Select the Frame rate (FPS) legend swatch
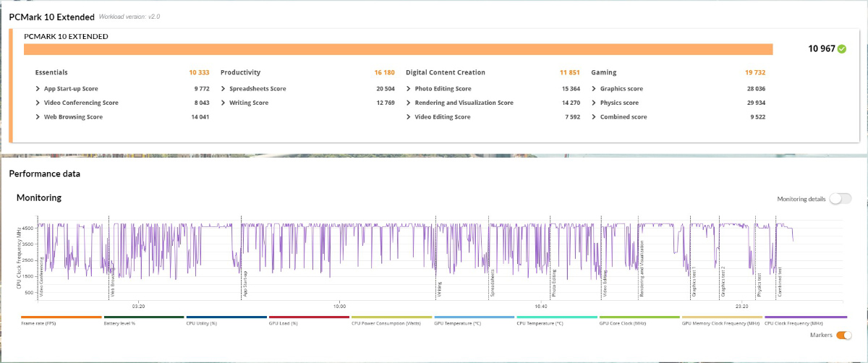868x363 pixels. click(61, 317)
